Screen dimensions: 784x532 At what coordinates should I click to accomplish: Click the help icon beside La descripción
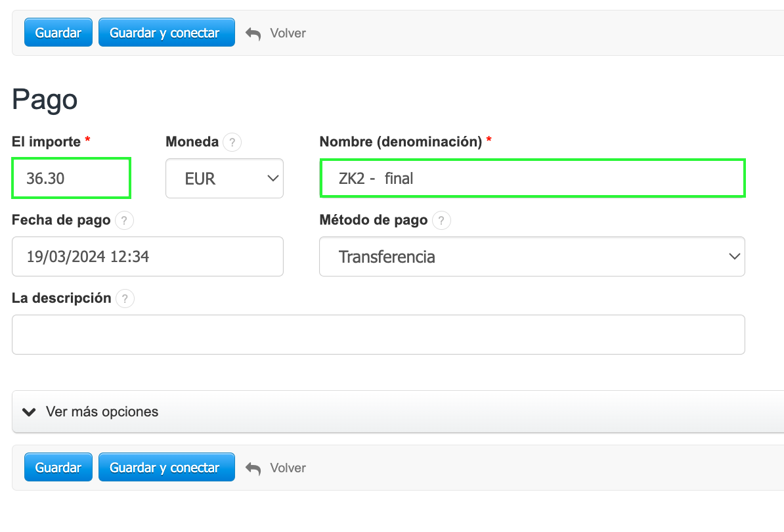(125, 299)
